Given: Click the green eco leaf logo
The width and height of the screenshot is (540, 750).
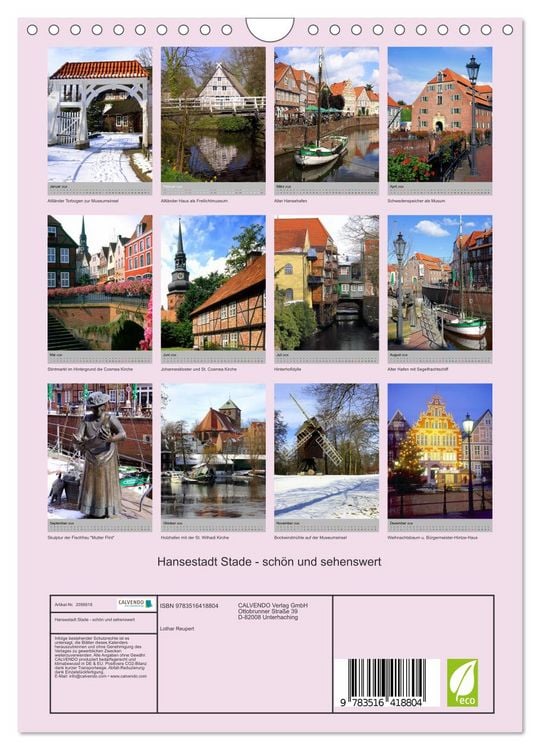Looking at the screenshot, I should click(462, 682).
